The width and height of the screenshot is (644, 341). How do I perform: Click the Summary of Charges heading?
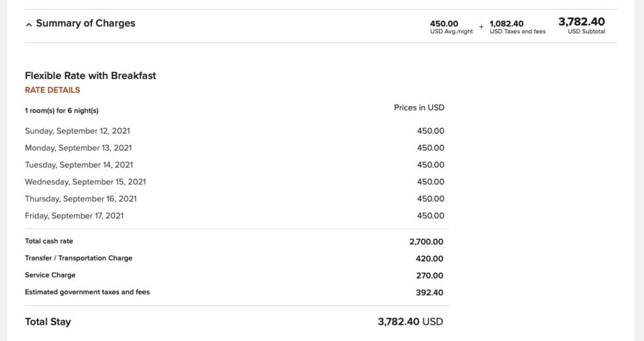click(86, 23)
